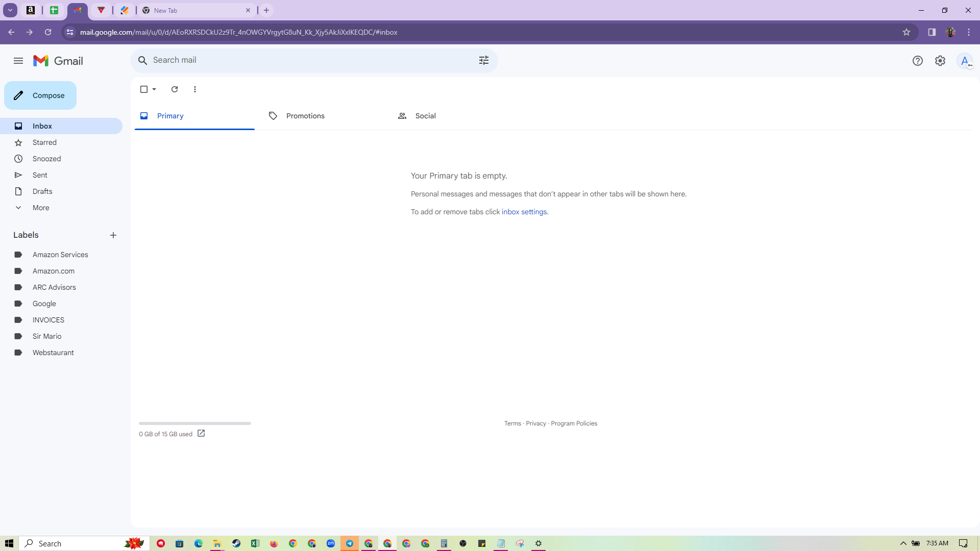Viewport: 980px width, 551px height.
Task: Switch to the Promotions tab
Action: click(x=323, y=116)
